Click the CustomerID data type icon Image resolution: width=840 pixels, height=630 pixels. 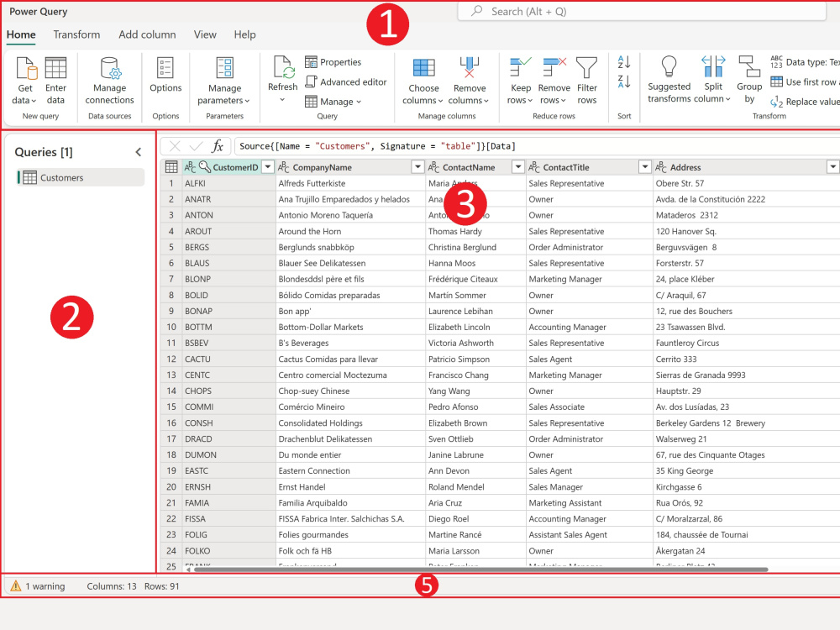tap(190, 167)
